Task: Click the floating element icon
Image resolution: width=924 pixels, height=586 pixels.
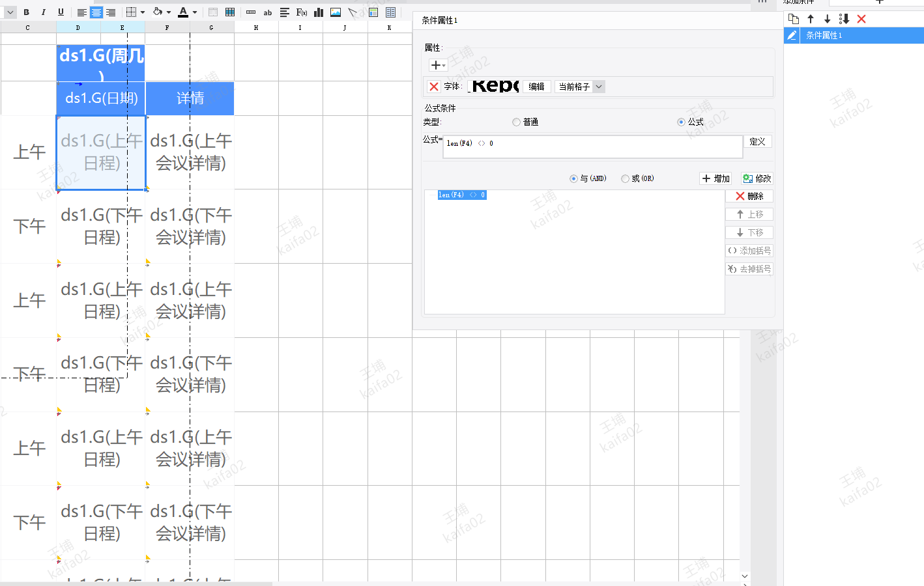Action: pyautogui.click(x=390, y=12)
